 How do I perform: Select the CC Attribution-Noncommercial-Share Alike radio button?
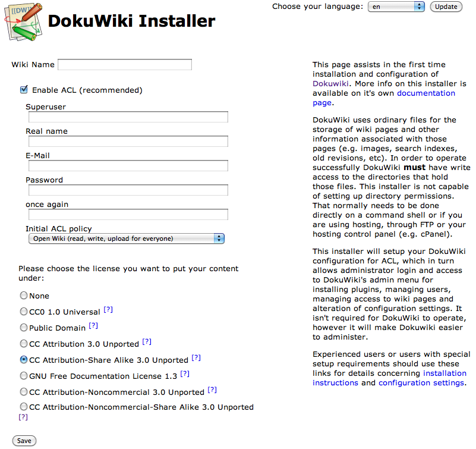coord(24,407)
